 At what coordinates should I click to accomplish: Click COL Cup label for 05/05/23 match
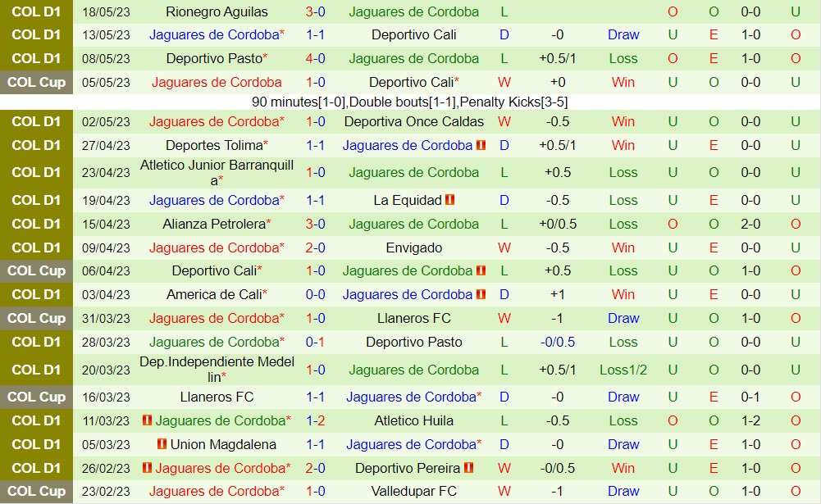point(36,82)
